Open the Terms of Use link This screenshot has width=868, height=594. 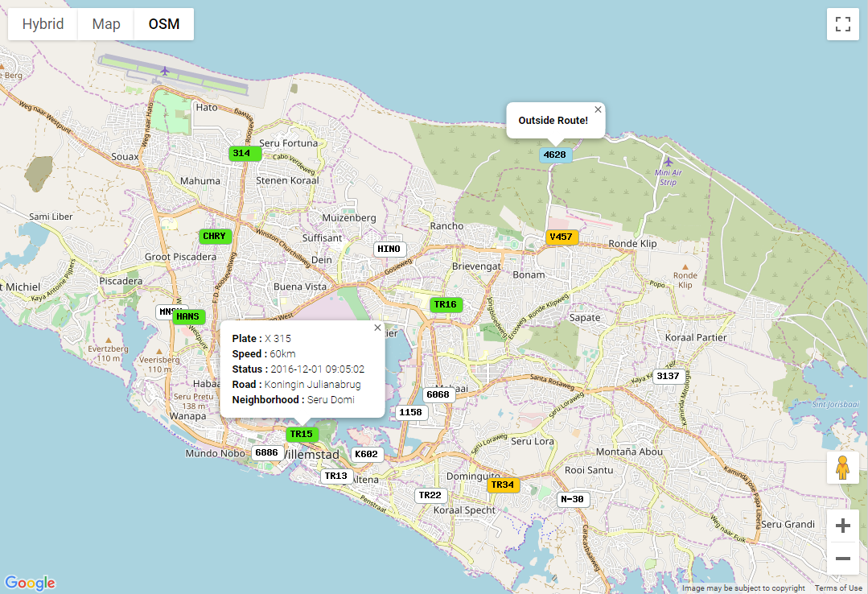coord(838,588)
